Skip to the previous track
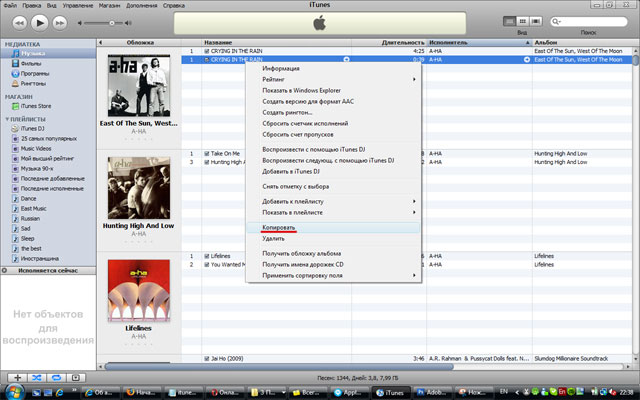This screenshot has width=640, height=400. [x=19, y=23]
